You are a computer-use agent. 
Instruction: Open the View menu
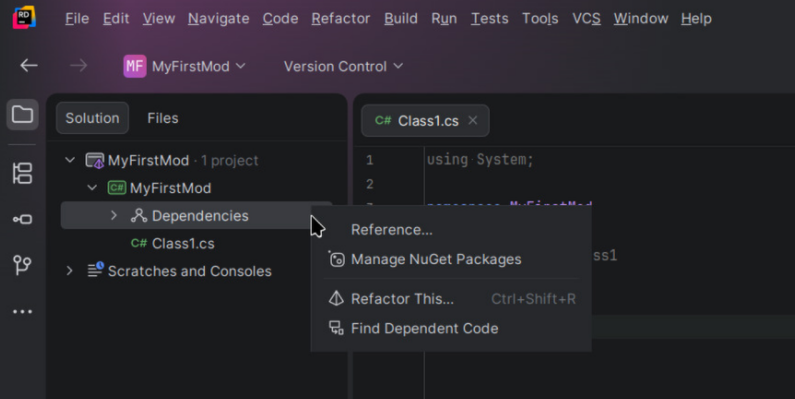coord(159,19)
